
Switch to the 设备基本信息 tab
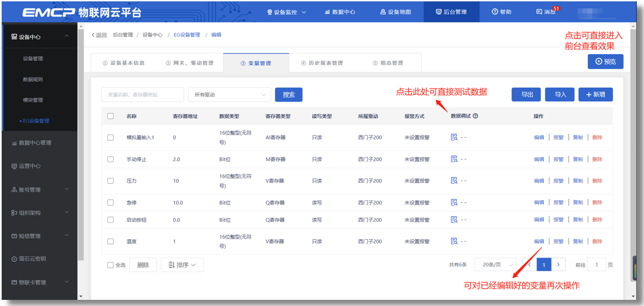[x=124, y=63]
